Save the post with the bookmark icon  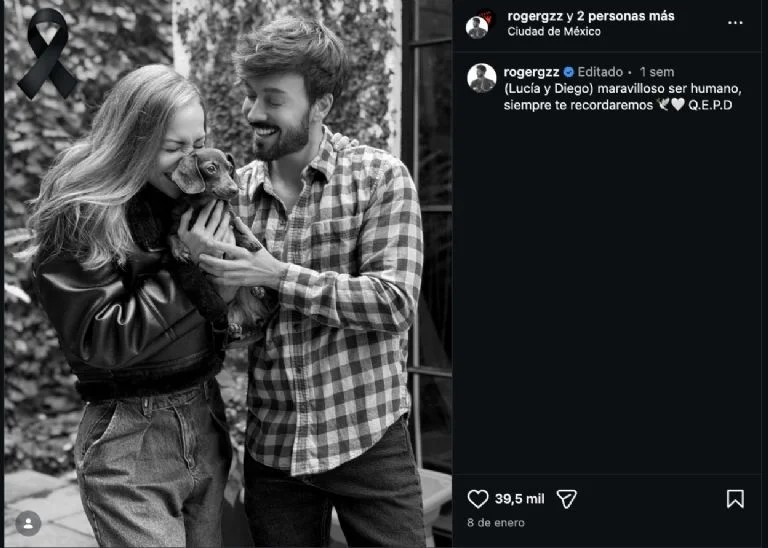coord(735,498)
